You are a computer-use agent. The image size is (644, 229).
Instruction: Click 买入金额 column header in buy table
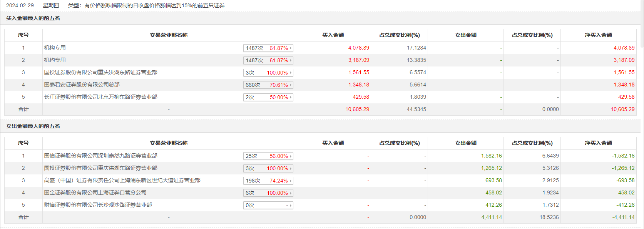(x=333, y=35)
